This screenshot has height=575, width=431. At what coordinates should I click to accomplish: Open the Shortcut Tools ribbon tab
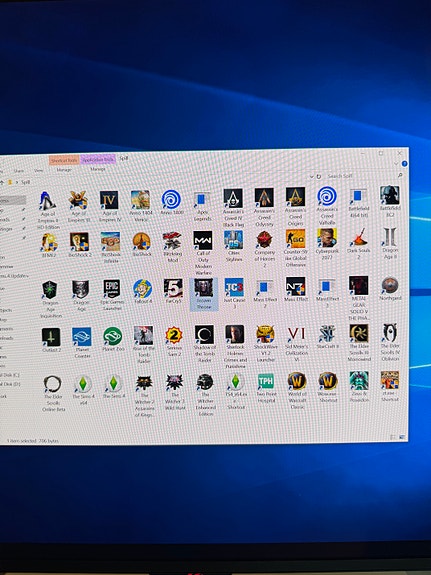click(64, 160)
